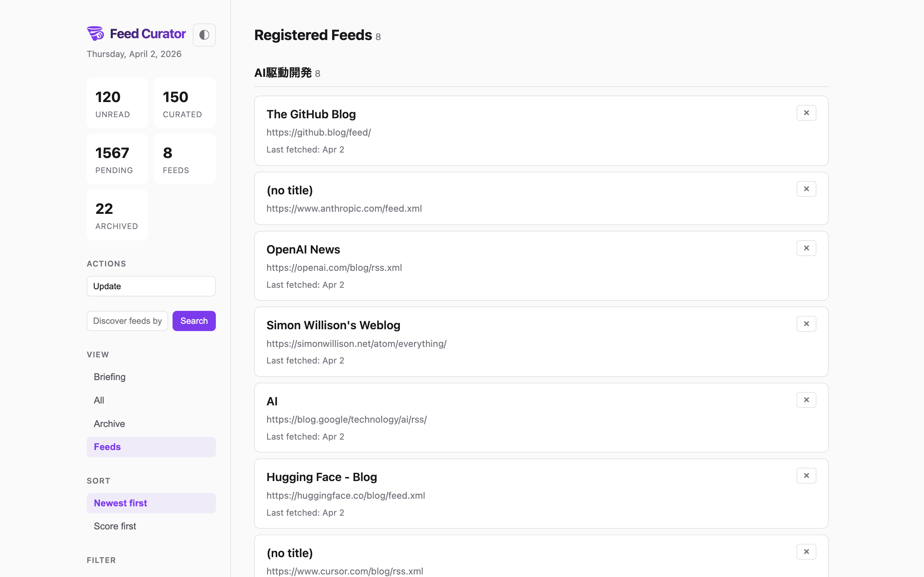The height and width of the screenshot is (577, 924).
Task: Click the 120 Unread stat card
Action: point(117,103)
